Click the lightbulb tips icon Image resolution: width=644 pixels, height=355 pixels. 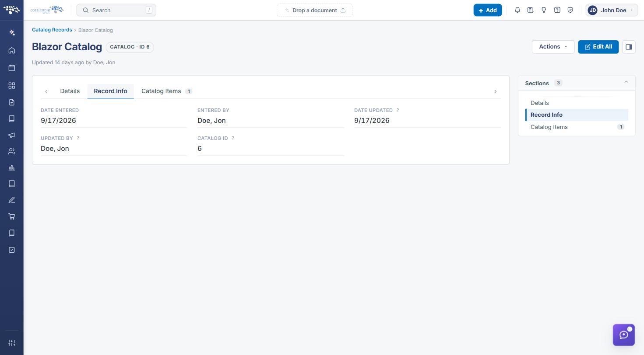coord(544,10)
